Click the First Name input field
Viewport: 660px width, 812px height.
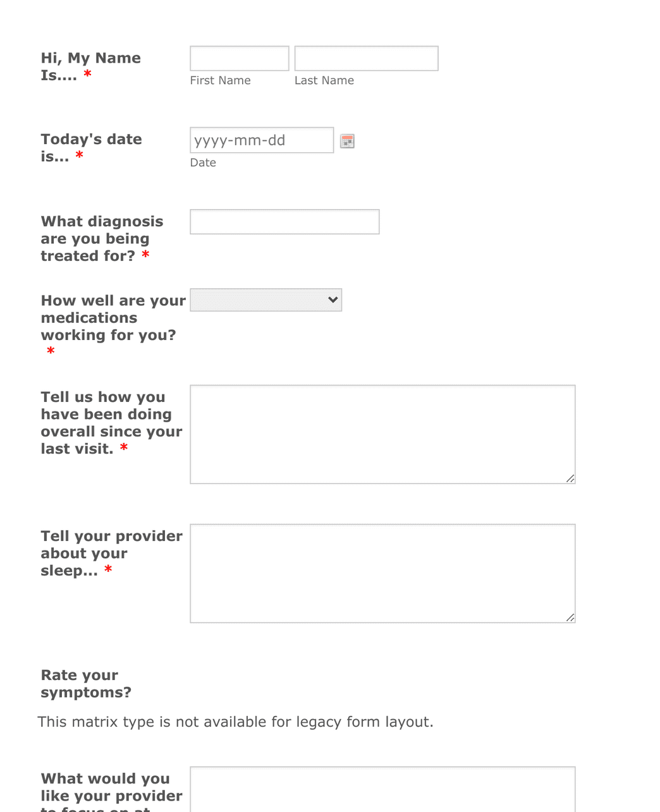pyautogui.click(x=239, y=58)
